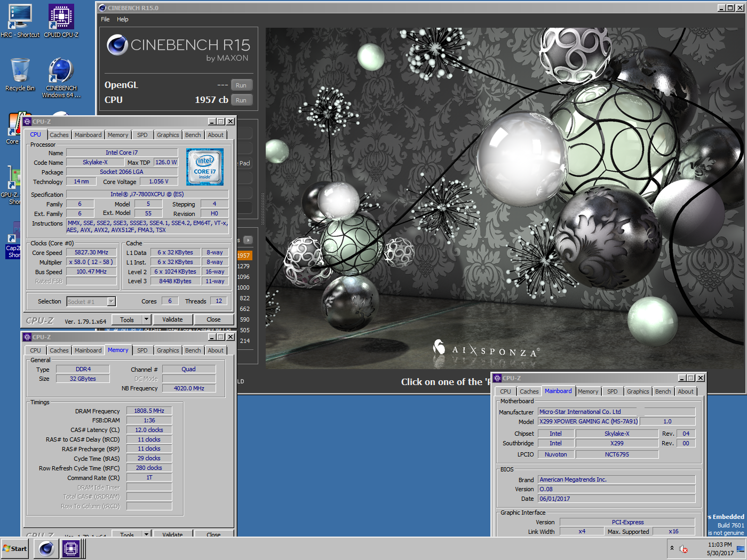
Task: Click the orange 1957 ranking bar
Action: (x=244, y=255)
